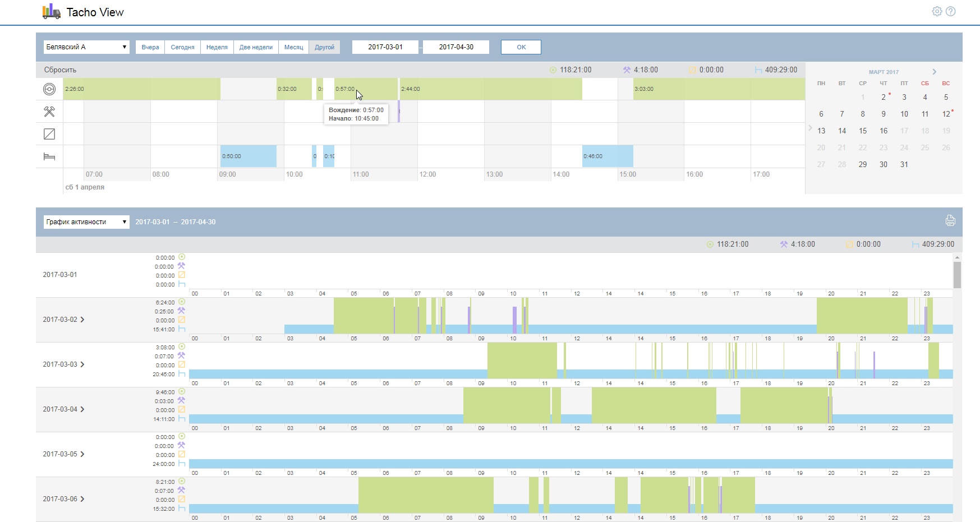The width and height of the screenshot is (980, 522).
Task: Click the availability square row icon
Action: 49,134
